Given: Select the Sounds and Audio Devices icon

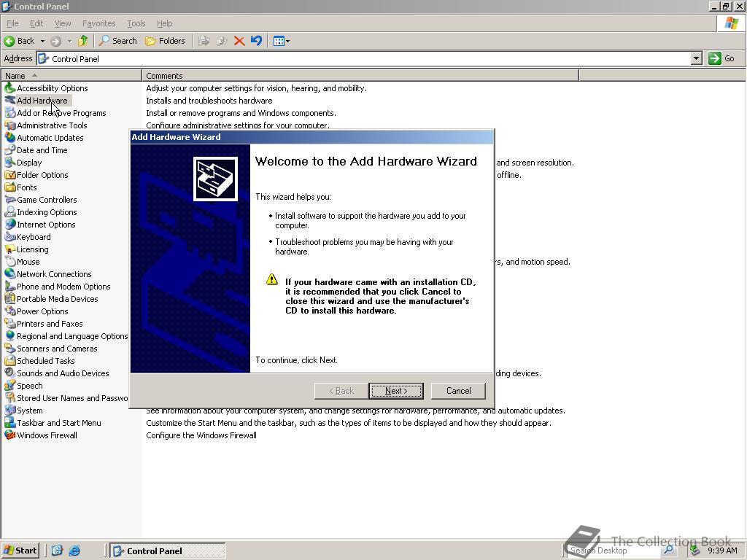Looking at the screenshot, I should (9, 373).
